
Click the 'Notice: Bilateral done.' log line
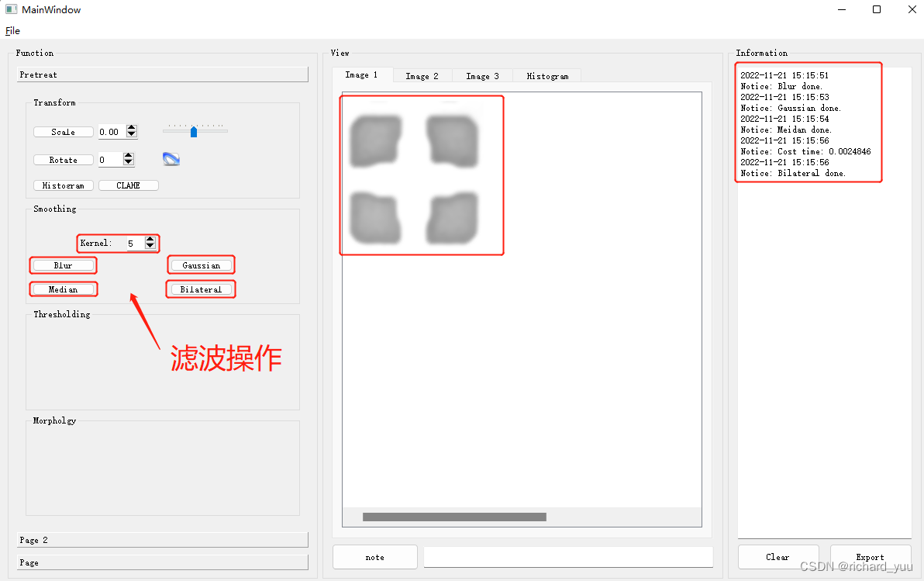[x=793, y=174]
